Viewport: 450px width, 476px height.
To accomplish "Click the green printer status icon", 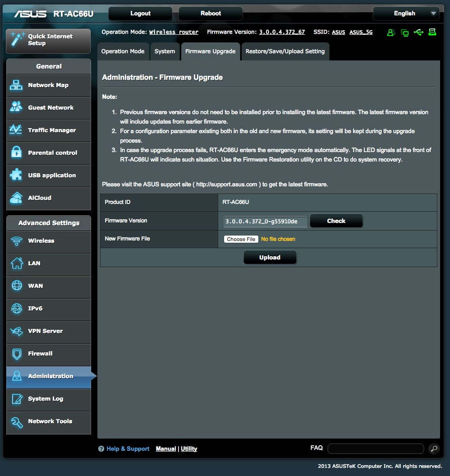I will [432, 32].
